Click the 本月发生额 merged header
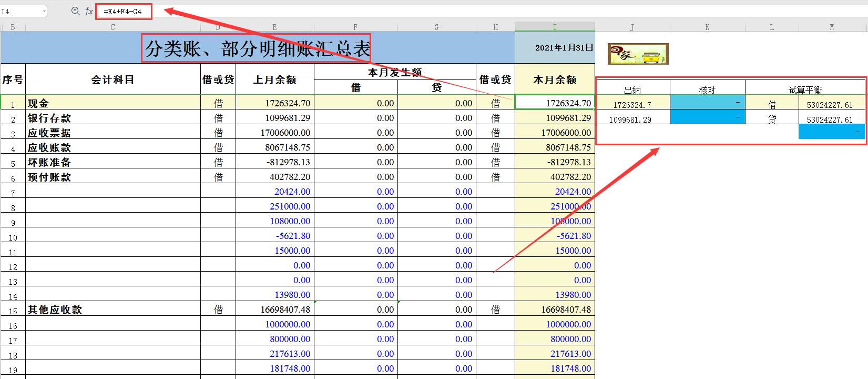 coord(395,72)
